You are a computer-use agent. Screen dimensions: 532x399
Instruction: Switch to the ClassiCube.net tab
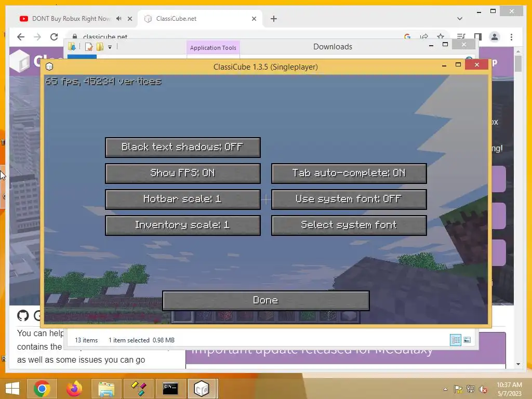coord(200,19)
